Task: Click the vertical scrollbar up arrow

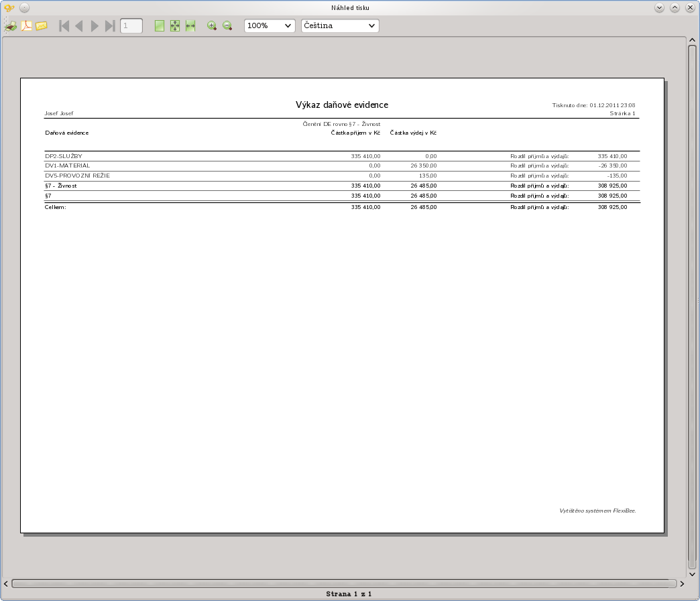Action: tap(693, 40)
